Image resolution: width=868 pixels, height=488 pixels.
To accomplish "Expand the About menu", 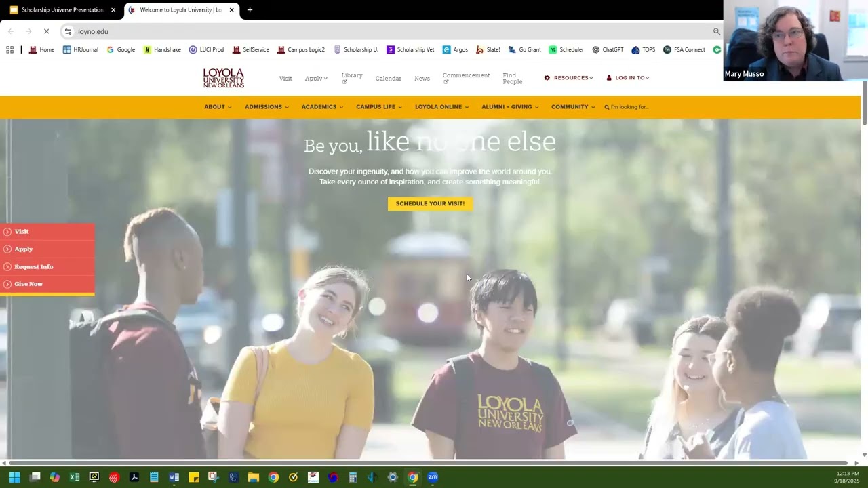I will (x=218, y=107).
